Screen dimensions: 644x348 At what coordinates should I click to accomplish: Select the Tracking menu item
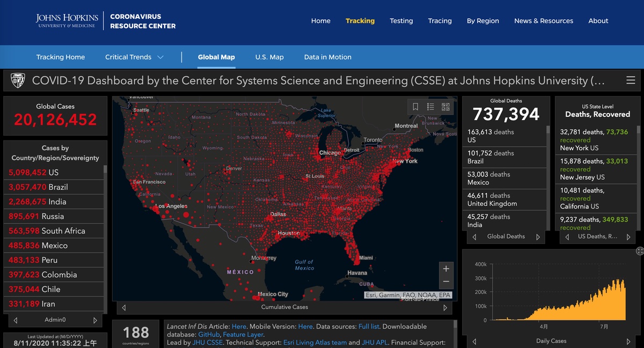(360, 21)
